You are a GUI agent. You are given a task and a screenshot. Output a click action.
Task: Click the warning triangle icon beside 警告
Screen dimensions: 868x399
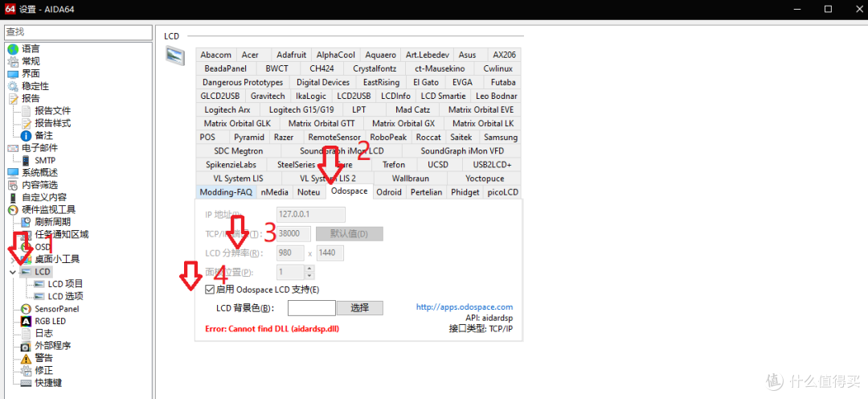(26, 358)
